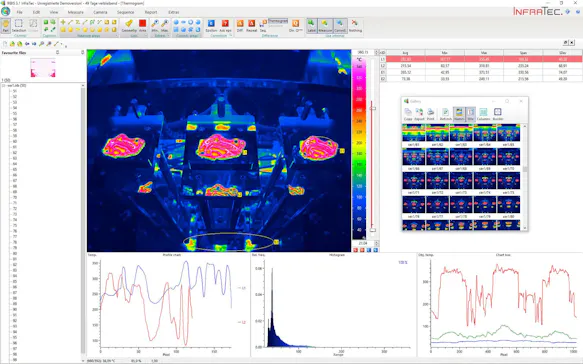Viewport: 583px width, 364px height.
Task: Click the quick toolbar left arrow icon
Action: [27, 44]
